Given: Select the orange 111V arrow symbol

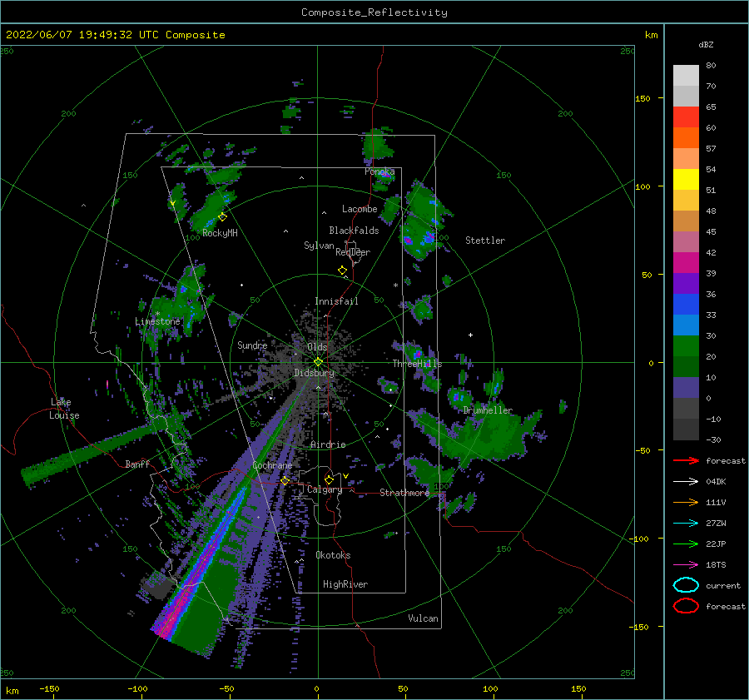Looking at the screenshot, I should click(686, 502).
